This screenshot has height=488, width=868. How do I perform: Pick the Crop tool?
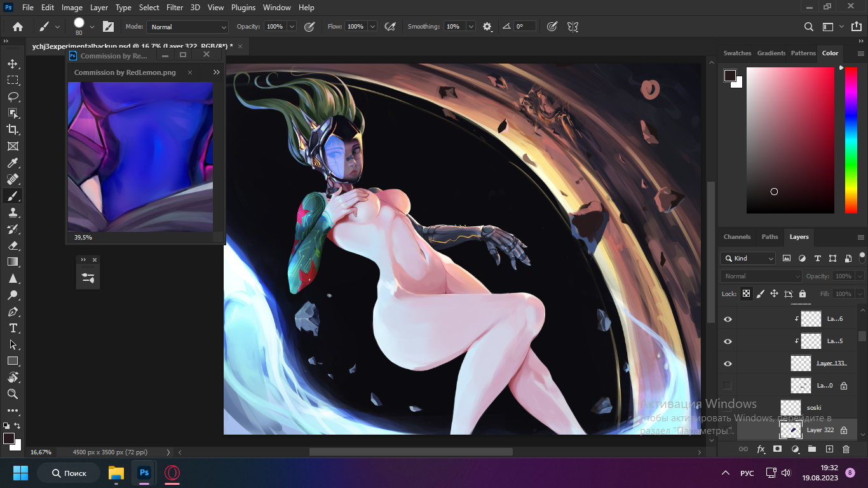13,130
